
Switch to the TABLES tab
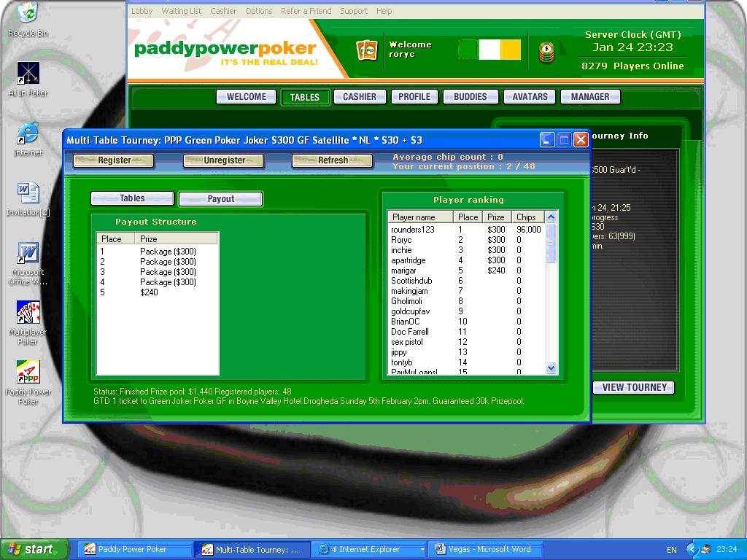(x=305, y=97)
